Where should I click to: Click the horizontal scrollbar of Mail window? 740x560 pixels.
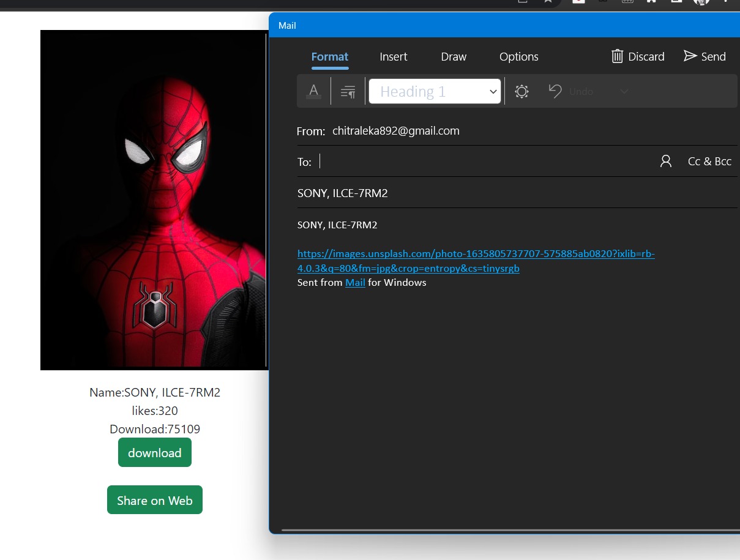(510, 530)
